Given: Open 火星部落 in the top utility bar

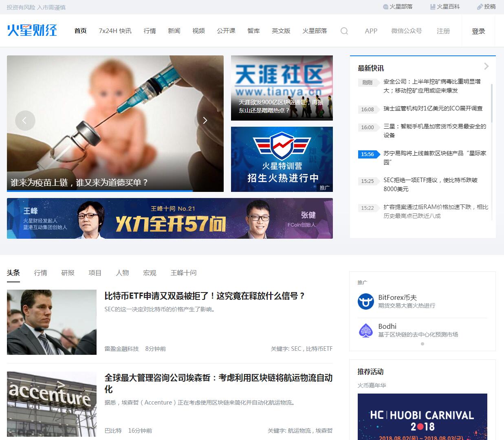Looking at the screenshot, I should (x=398, y=7).
